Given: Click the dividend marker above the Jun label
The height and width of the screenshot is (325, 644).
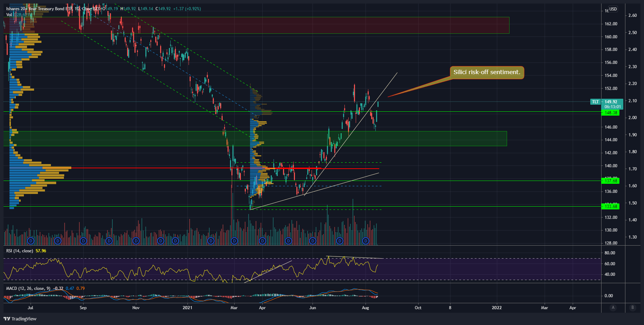Looking at the screenshot, I should click(x=313, y=241).
